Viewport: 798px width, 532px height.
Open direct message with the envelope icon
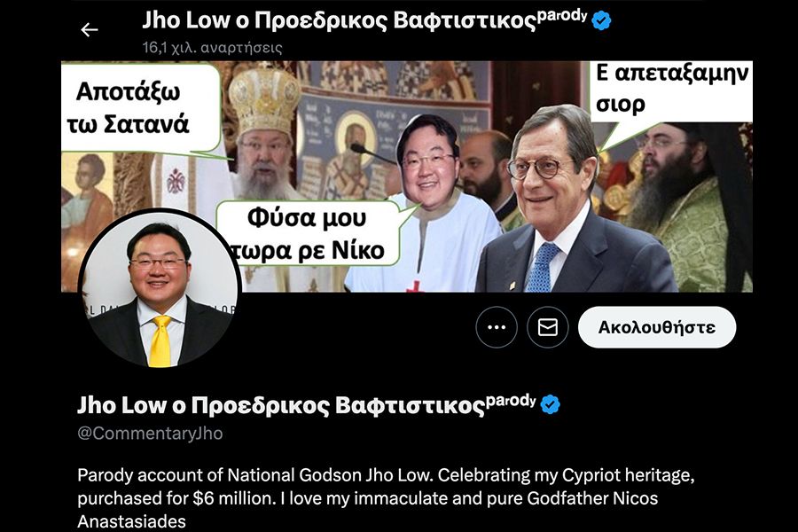[x=548, y=327]
